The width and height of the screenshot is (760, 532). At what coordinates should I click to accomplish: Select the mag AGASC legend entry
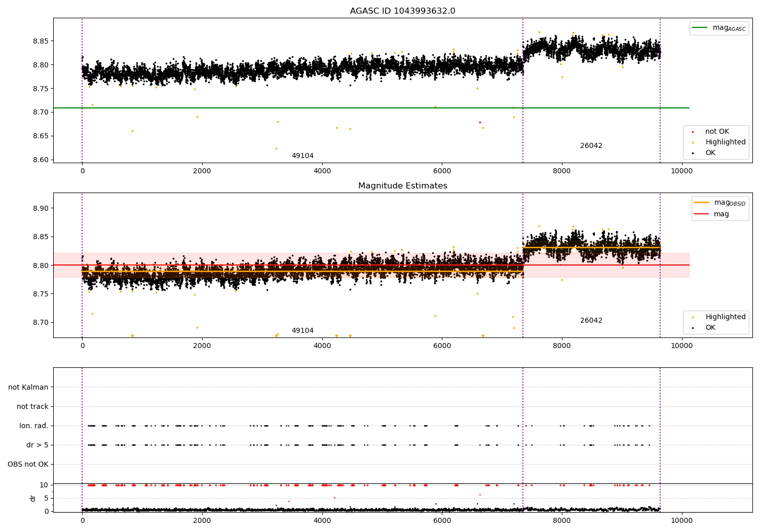[x=719, y=28]
